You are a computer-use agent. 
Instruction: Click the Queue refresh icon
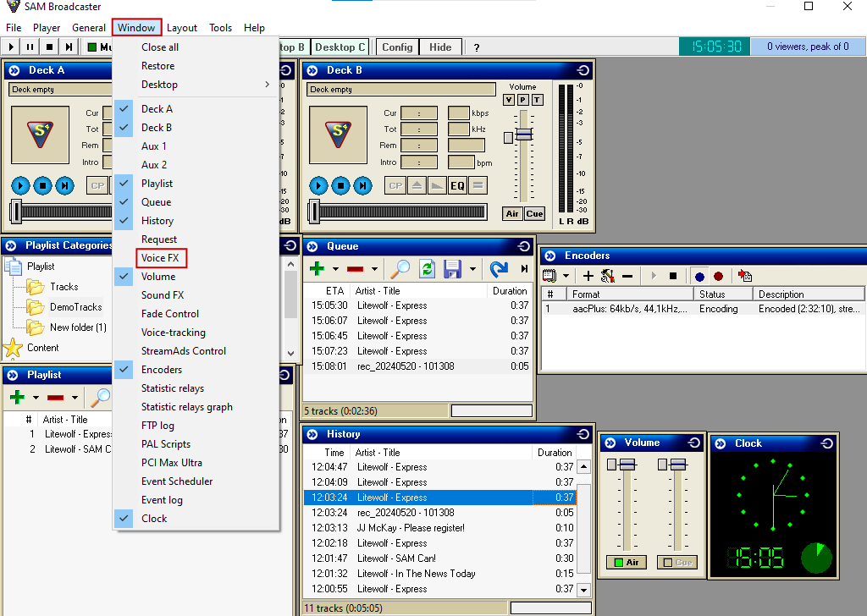pos(428,269)
